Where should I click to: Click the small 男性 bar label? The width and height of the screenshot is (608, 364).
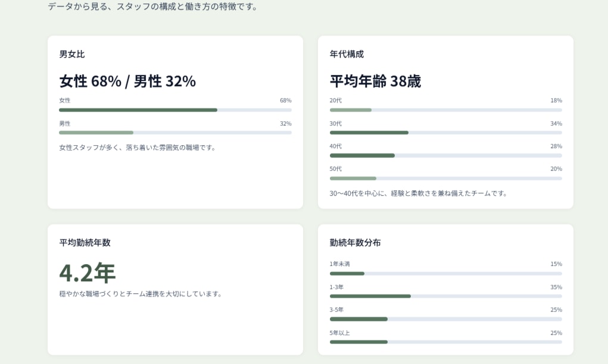[65, 124]
